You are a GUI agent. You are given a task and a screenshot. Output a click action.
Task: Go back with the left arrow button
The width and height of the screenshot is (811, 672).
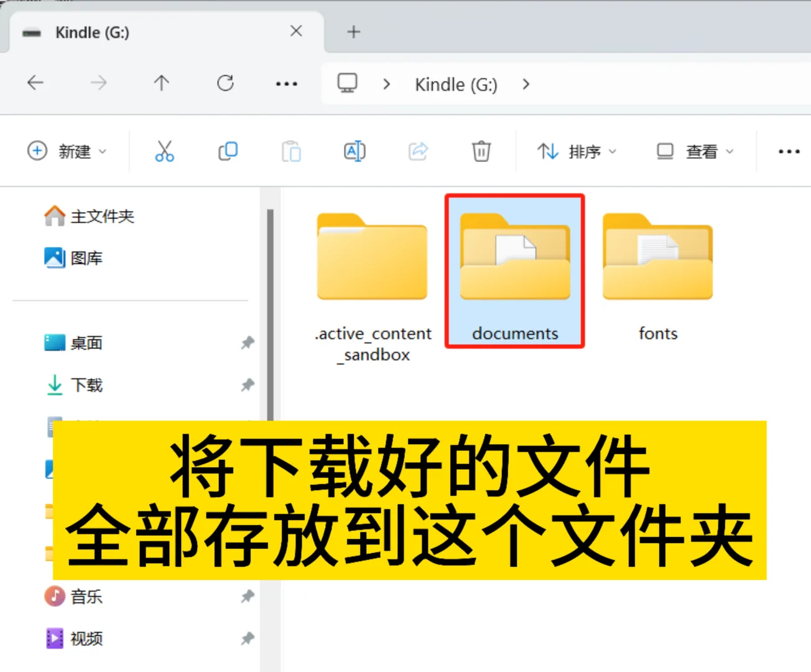[x=35, y=83]
